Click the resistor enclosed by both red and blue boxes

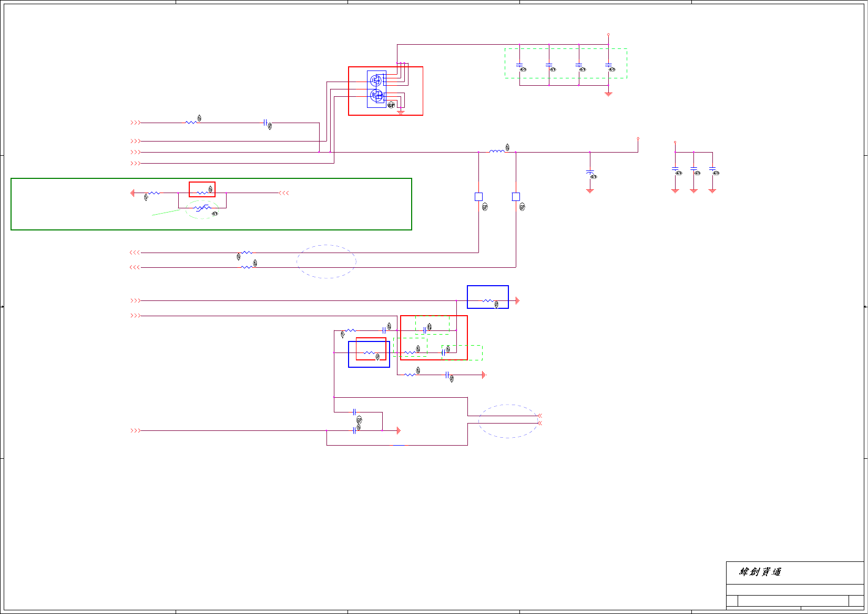point(370,353)
